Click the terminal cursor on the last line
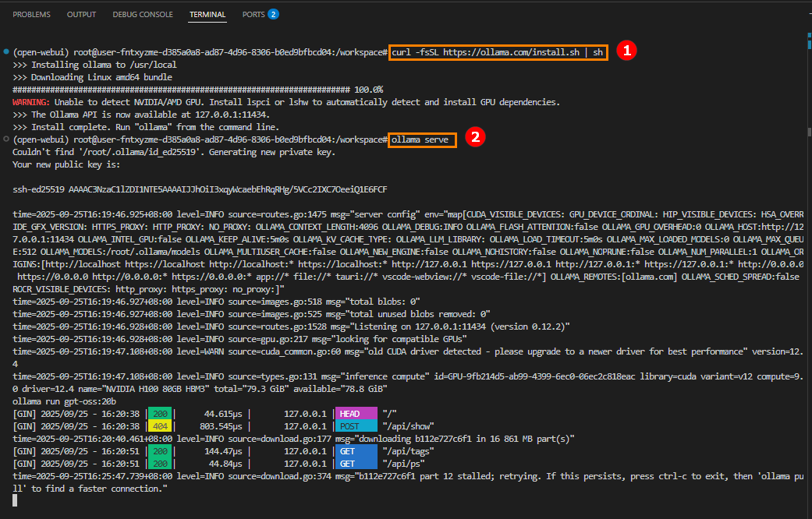812x519 pixels. [16, 501]
